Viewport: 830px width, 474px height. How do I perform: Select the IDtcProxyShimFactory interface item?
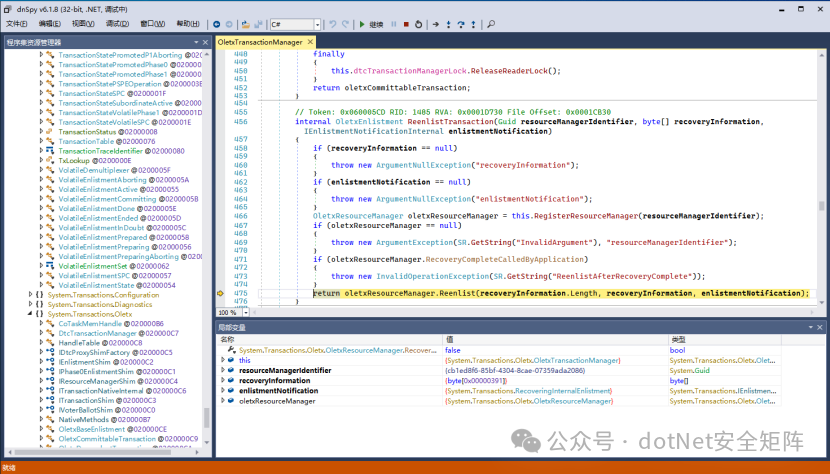tap(94, 352)
